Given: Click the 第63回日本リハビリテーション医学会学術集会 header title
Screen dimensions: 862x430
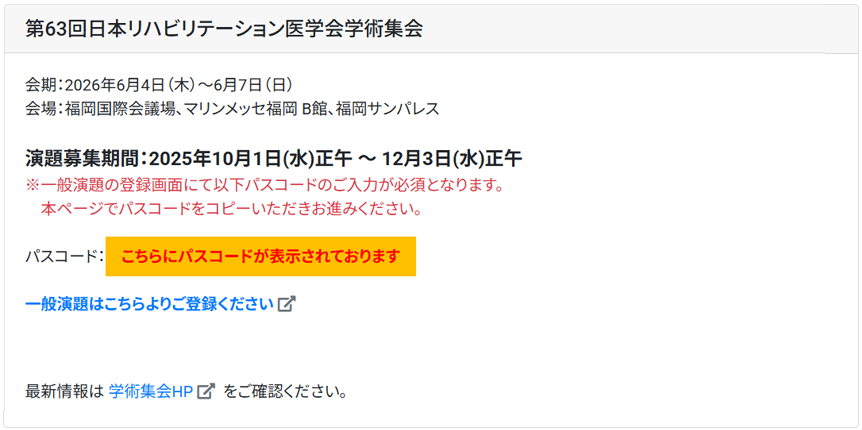Looking at the screenshot, I should point(224,29).
